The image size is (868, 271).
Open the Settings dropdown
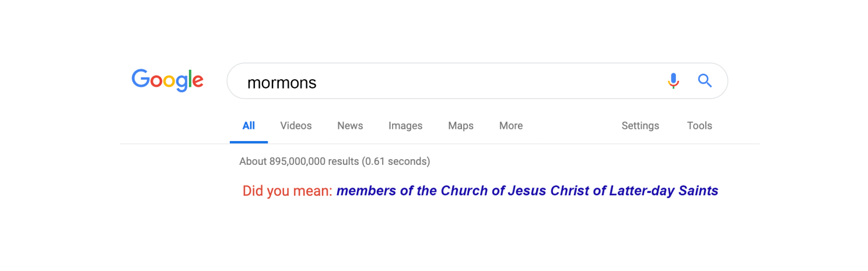640,126
